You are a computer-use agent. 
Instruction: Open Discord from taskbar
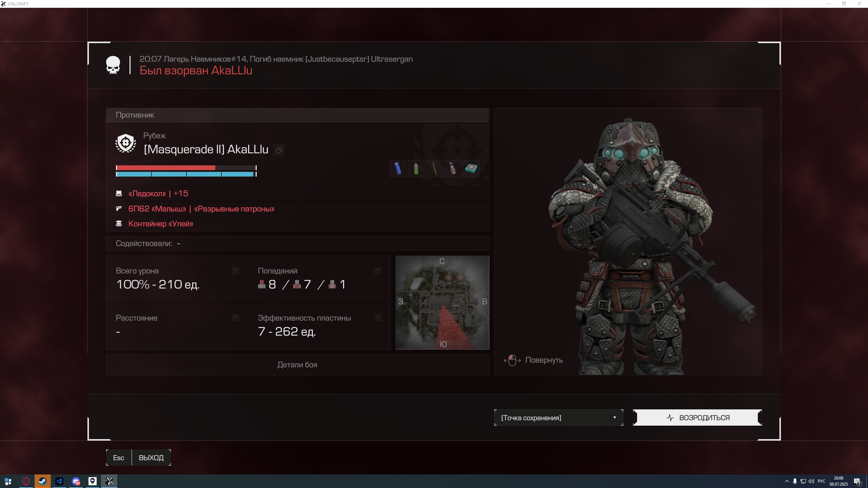click(x=76, y=481)
